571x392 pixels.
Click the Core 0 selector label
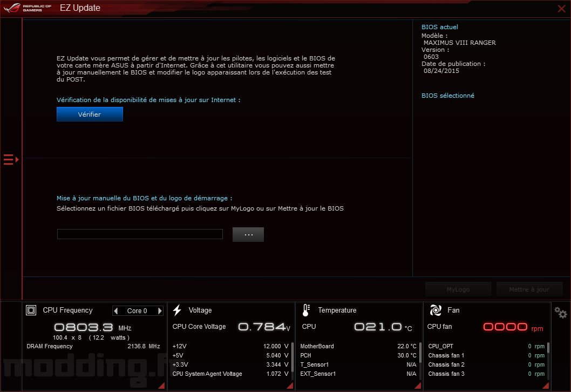137,311
